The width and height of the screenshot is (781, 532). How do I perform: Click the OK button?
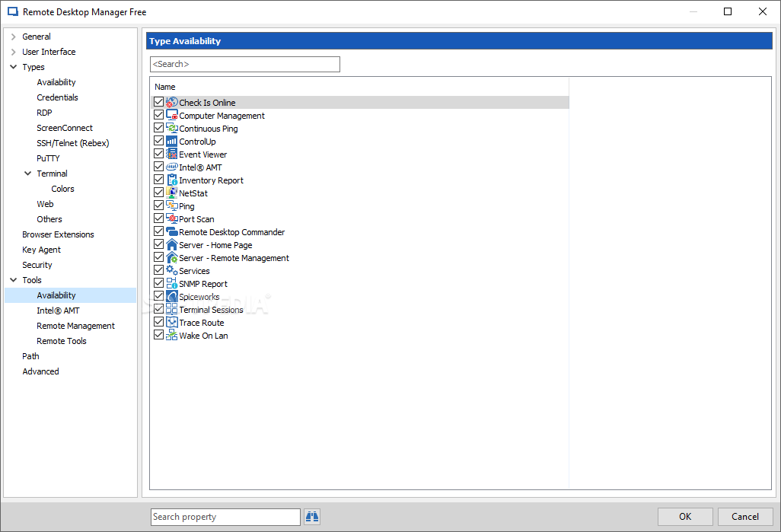(685, 517)
